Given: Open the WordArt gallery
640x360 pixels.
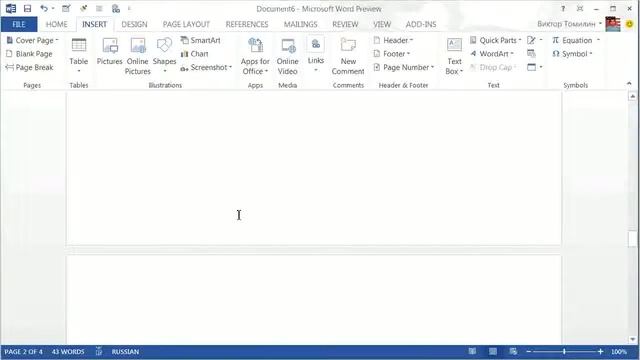Looking at the screenshot, I should pos(492,54).
